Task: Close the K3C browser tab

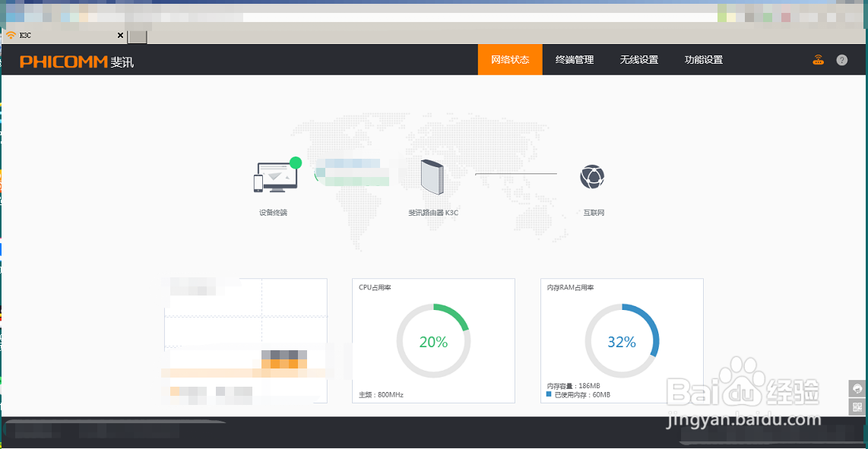Action: click(120, 36)
